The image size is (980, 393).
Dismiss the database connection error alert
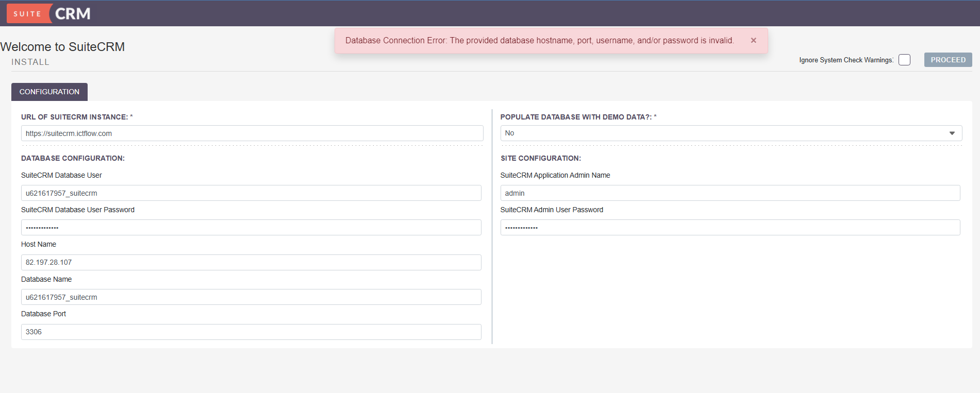pos(753,40)
